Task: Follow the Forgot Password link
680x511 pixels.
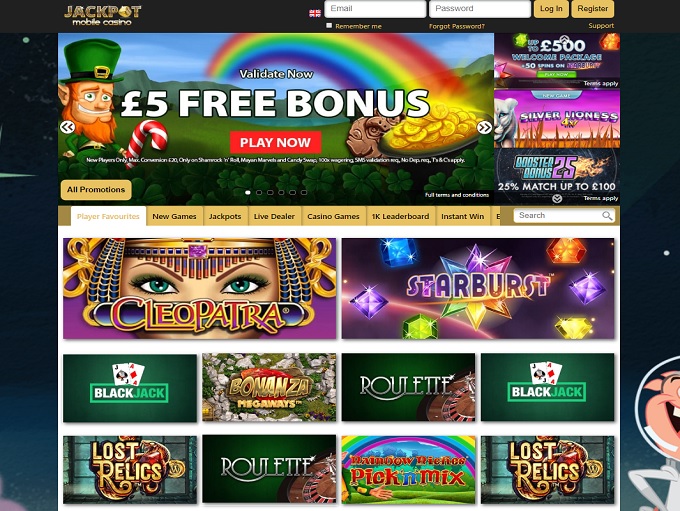Action: tap(457, 26)
